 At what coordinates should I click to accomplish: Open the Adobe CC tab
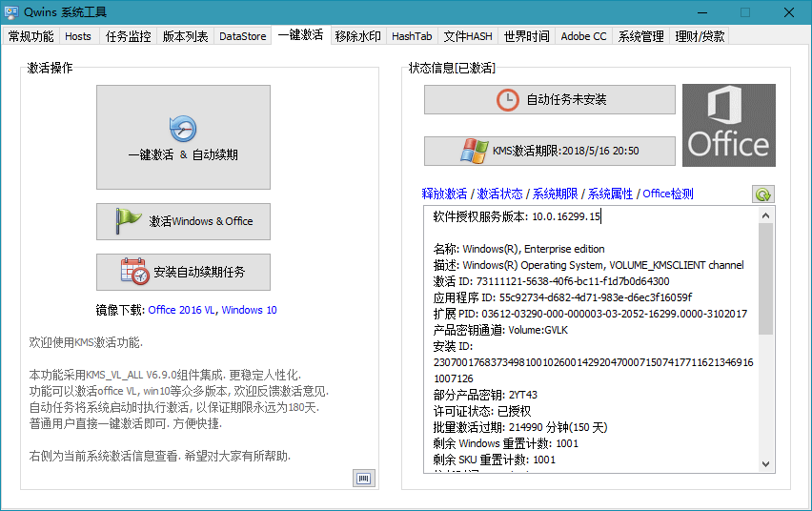point(583,36)
